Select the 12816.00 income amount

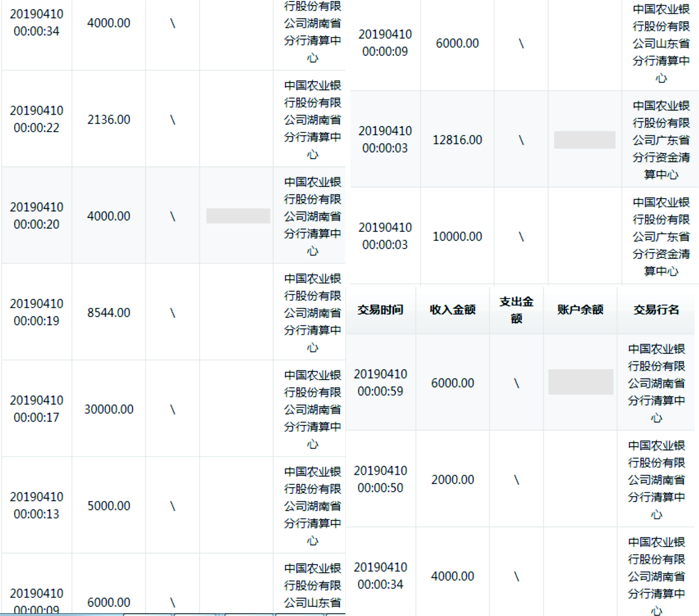457,140
